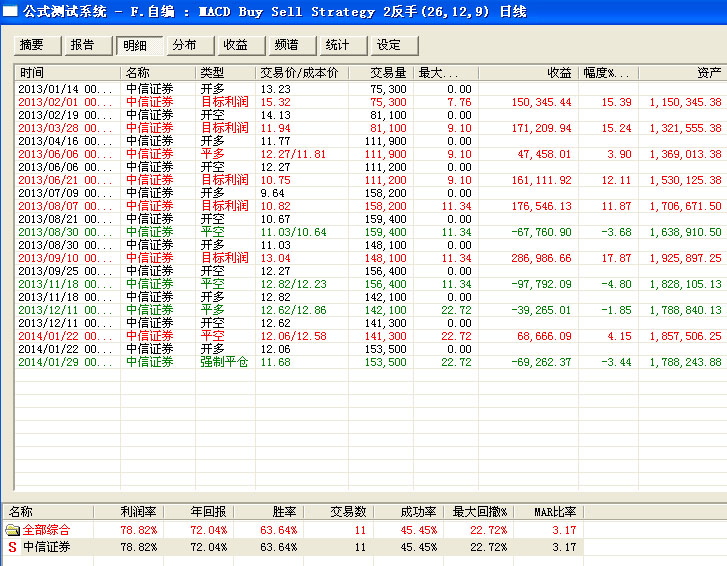Open the 分布 tab
This screenshot has width=727, height=566.
(x=191, y=45)
